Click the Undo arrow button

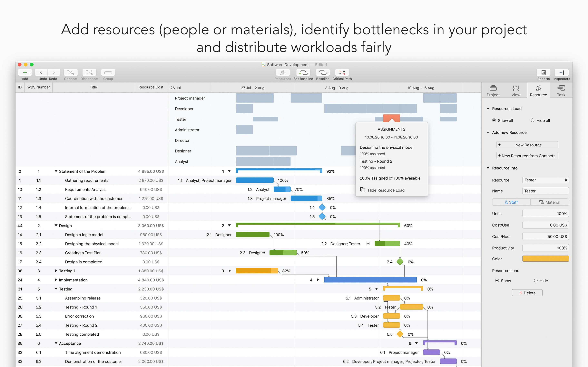(x=41, y=72)
